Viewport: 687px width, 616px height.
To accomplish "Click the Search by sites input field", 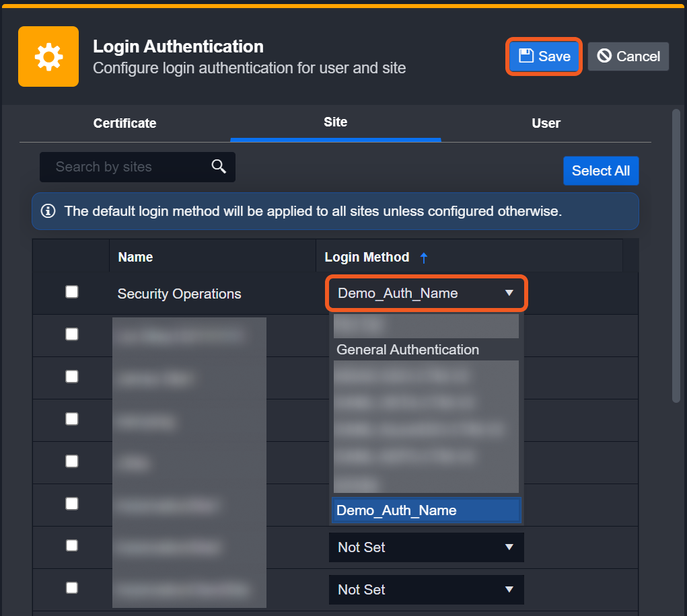I will coord(128,167).
